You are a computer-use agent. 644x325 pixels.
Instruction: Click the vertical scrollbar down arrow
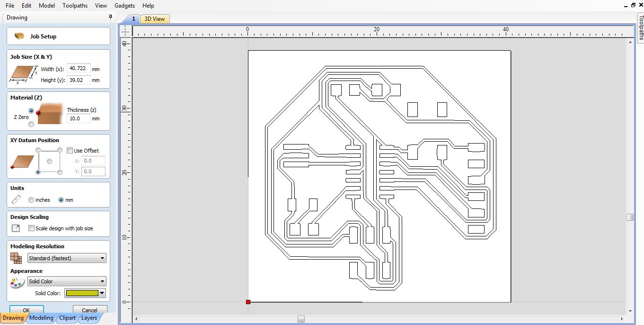tap(630, 311)
